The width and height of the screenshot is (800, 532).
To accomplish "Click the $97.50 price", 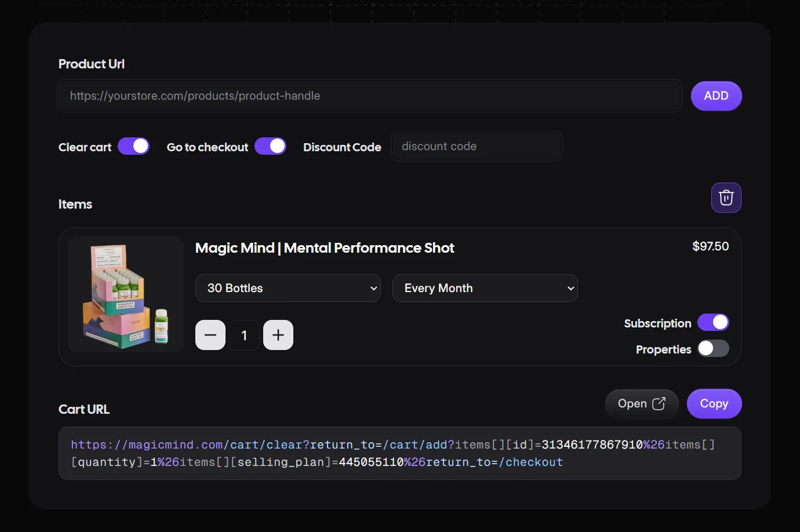I will 711,246.
